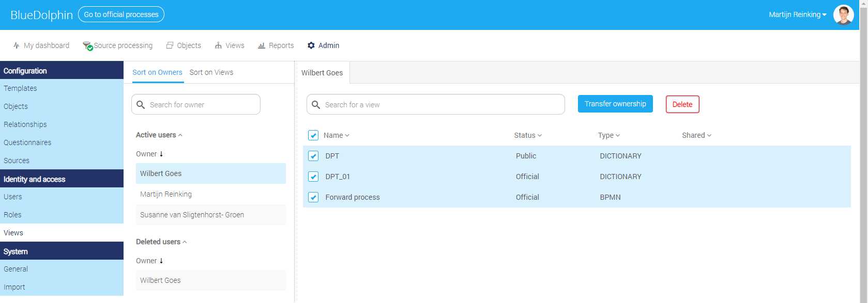Click the Reports bar chart icon
This screenshot has height=303, width=868.
coord(262,45)
